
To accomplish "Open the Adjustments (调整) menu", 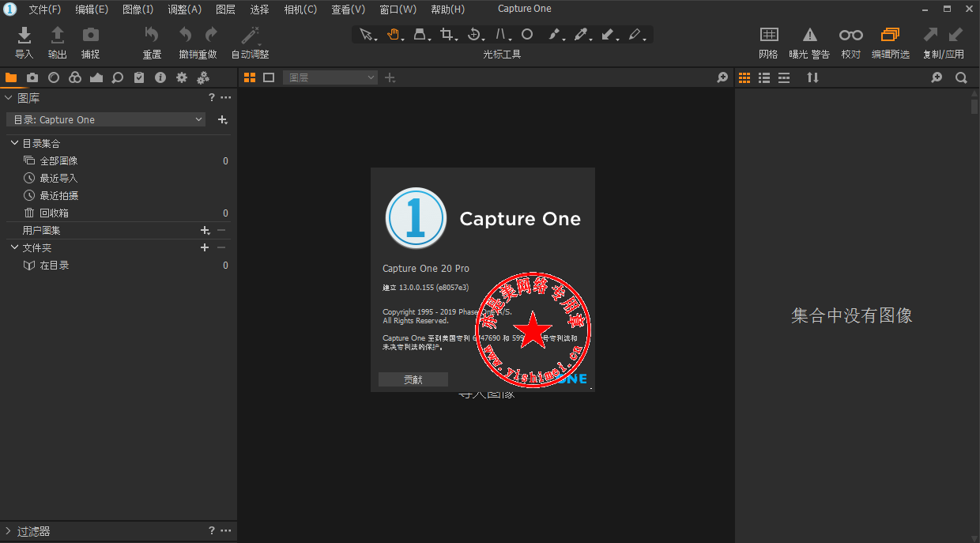I will click(185, 9).
